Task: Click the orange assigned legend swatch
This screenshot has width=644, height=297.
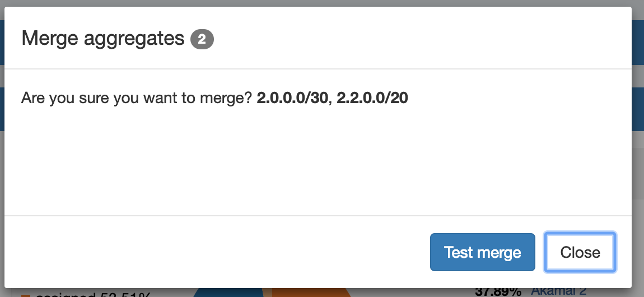Action: coord(25,295)
